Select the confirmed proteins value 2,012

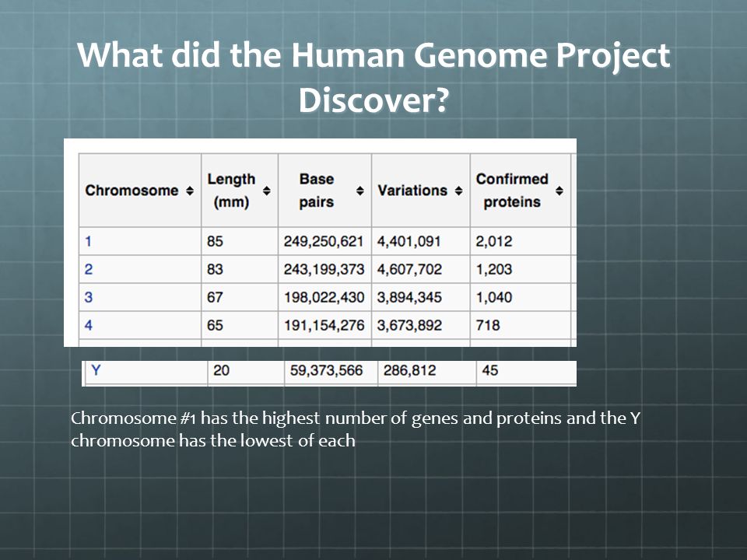494,241
